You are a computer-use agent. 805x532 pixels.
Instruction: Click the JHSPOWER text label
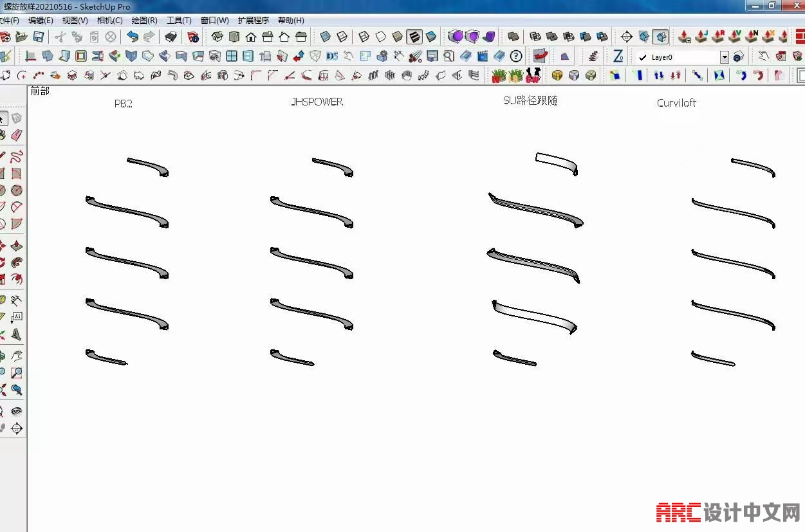tap(317, 102)
